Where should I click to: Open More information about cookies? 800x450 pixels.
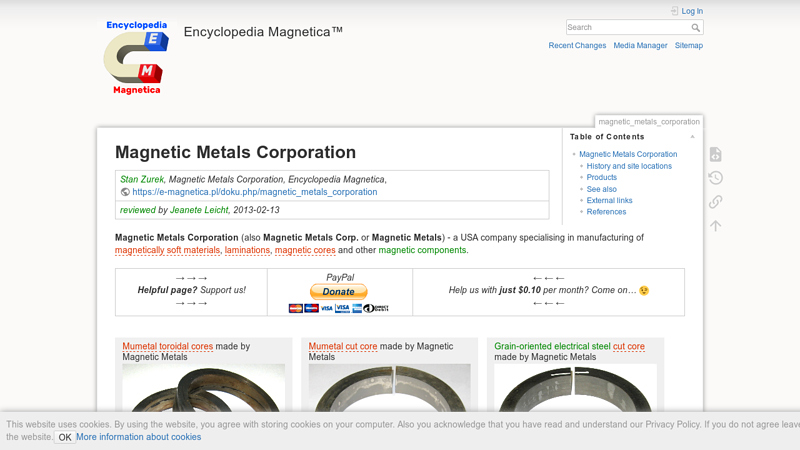[x=138, y=437]
